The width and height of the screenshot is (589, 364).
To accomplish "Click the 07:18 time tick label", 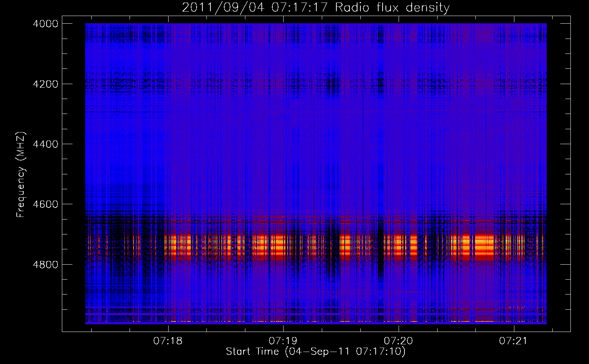I will [168, 341].
